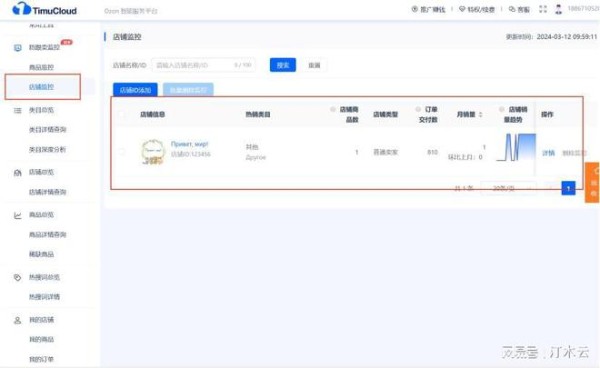Screen dimensions: 600x368
Task: Click the info icon beside 店铺商品数 header
Action: [333, 109]
